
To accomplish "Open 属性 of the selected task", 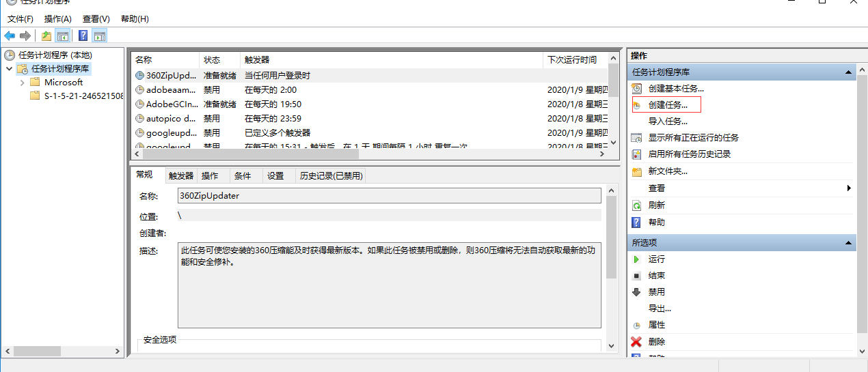I will [656, 325].
